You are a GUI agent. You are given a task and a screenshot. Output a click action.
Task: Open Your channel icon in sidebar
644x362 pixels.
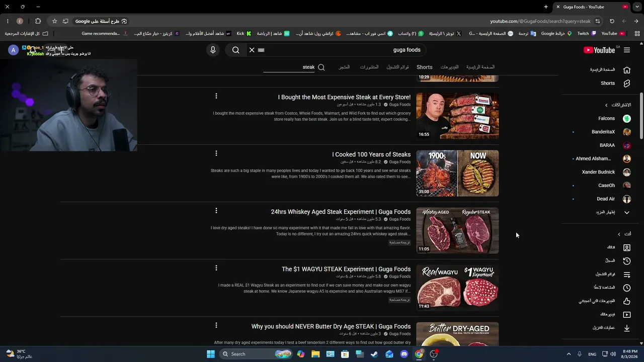[627, 247]
